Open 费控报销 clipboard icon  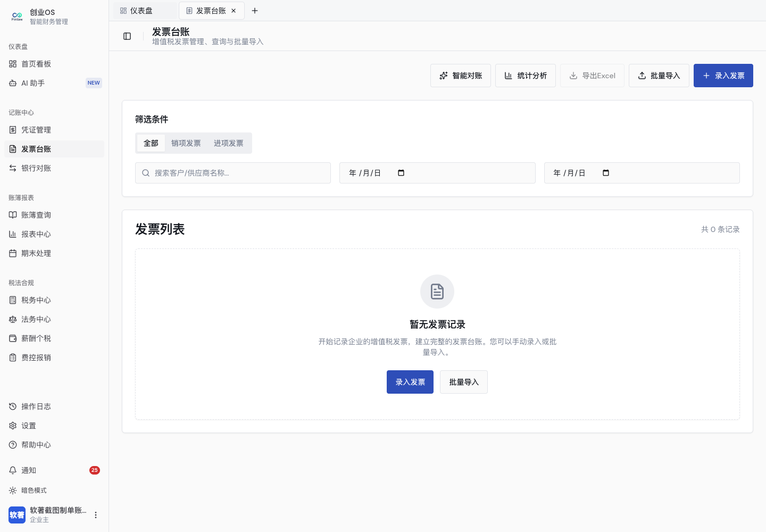(x=13, y=358)
